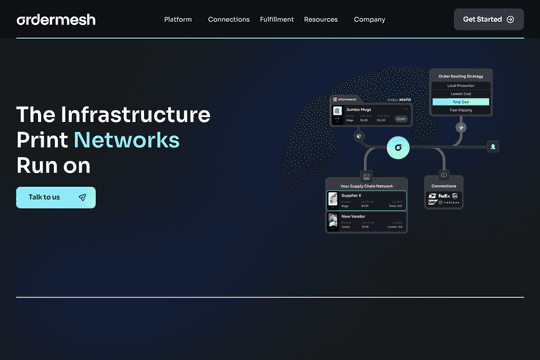
Task: Select the Local Production routing option
Action: (x=461, y=85)
